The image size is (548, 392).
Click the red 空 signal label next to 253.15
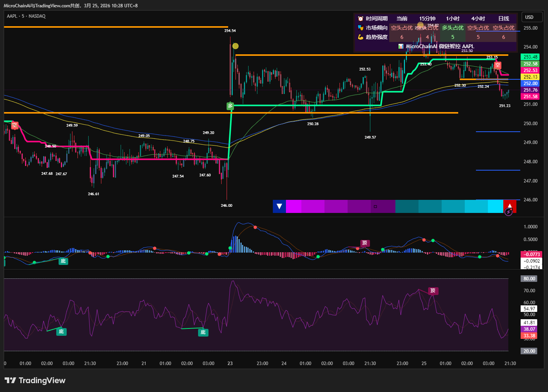(x=498, y=65)
